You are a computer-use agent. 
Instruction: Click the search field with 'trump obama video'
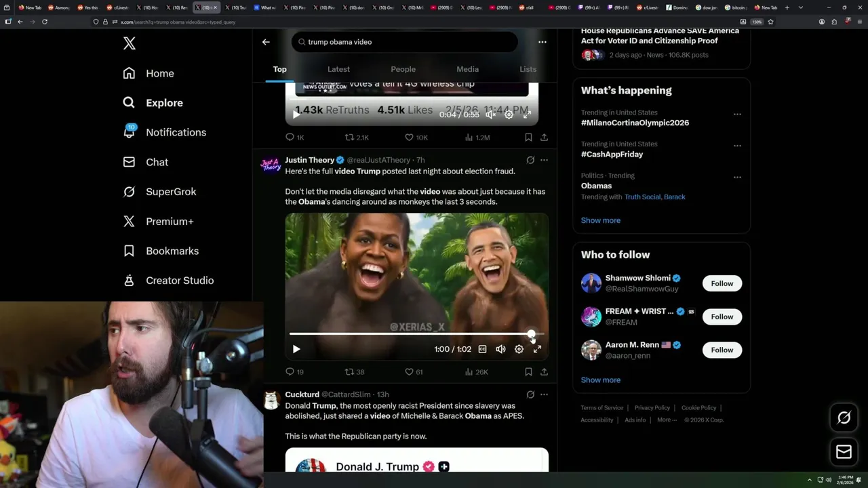pos(405,42)
